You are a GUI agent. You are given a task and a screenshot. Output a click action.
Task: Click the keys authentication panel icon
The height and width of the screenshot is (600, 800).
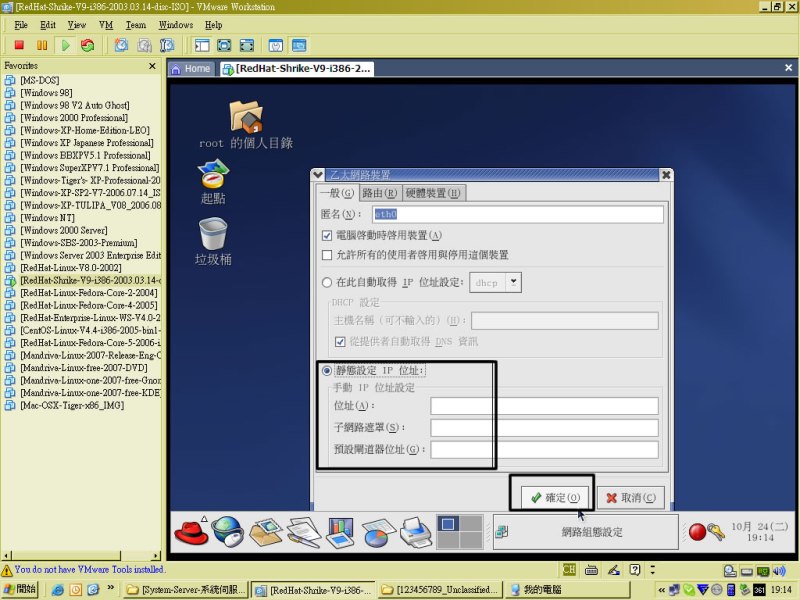coord(716,532)
